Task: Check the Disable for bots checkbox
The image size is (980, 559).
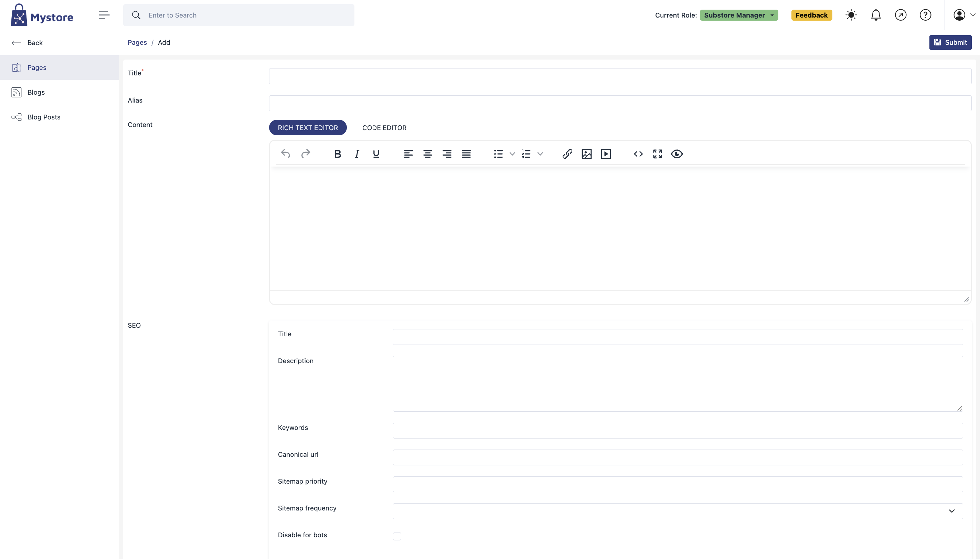Action: (397, 536)
